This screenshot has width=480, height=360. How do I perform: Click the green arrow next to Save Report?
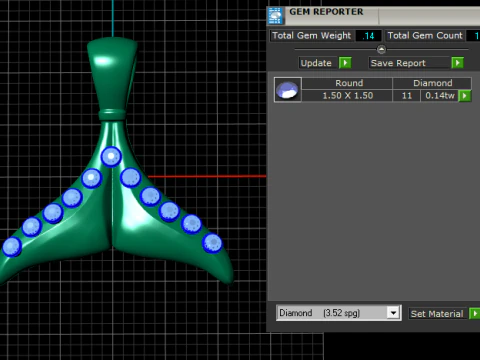[458, 63]
